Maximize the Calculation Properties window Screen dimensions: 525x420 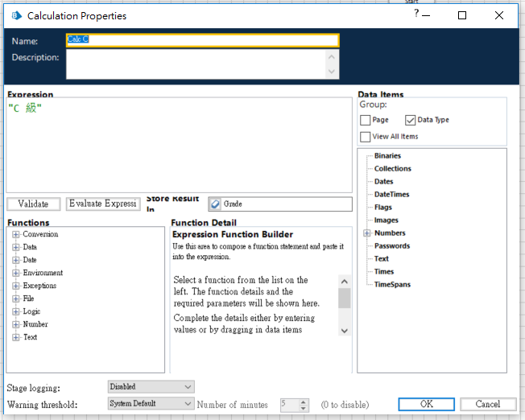[462, 15]
